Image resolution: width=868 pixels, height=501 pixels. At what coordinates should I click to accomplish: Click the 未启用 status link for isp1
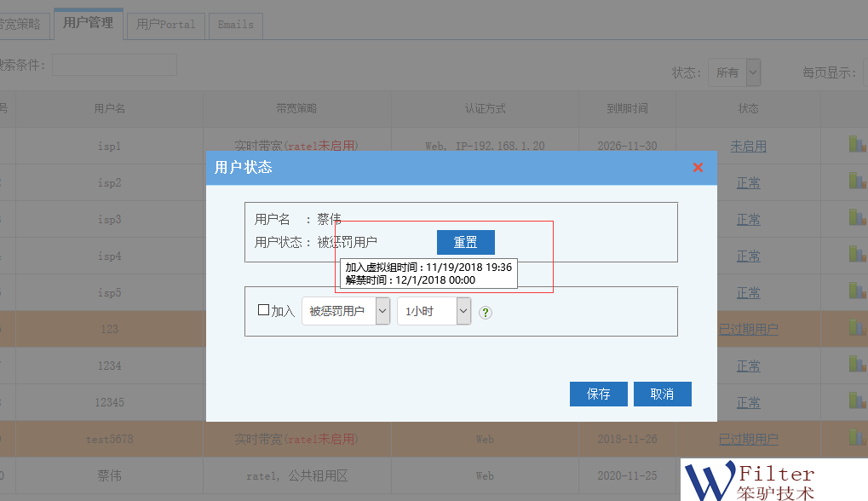click(x=748, y=147)
